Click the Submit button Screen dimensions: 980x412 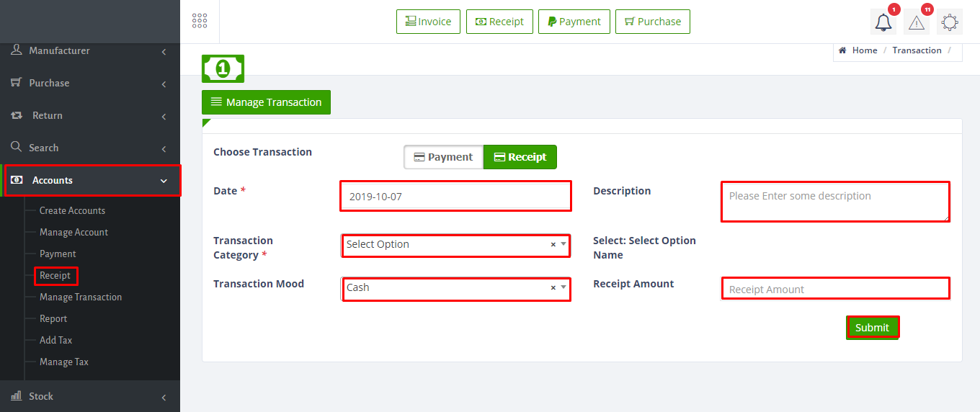point(872,328)
